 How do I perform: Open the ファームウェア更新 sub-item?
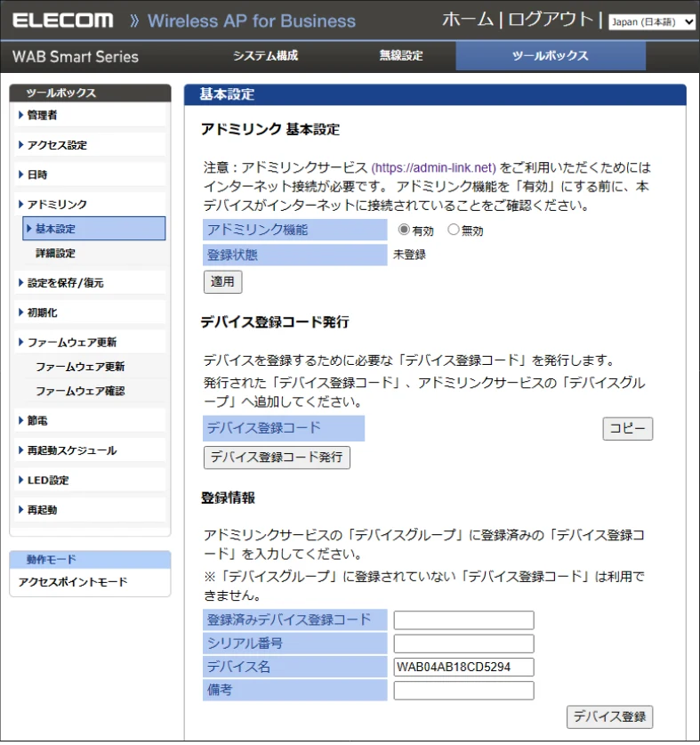80,367
